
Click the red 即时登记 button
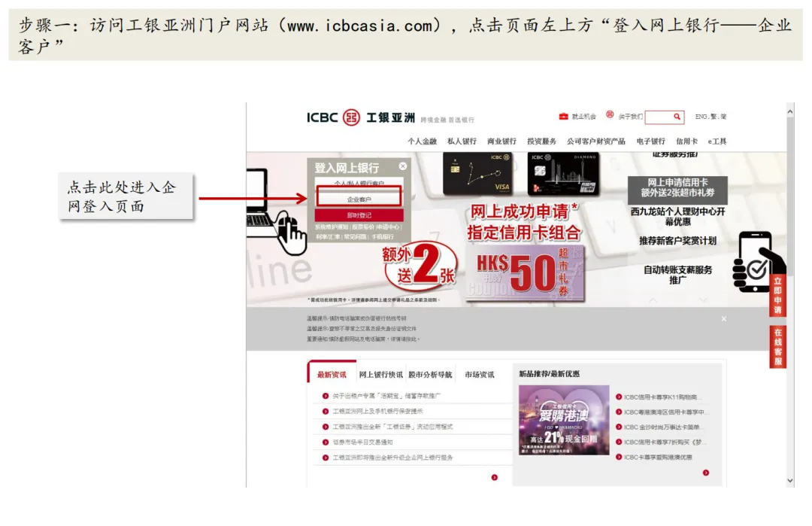[x=359, y=215]
